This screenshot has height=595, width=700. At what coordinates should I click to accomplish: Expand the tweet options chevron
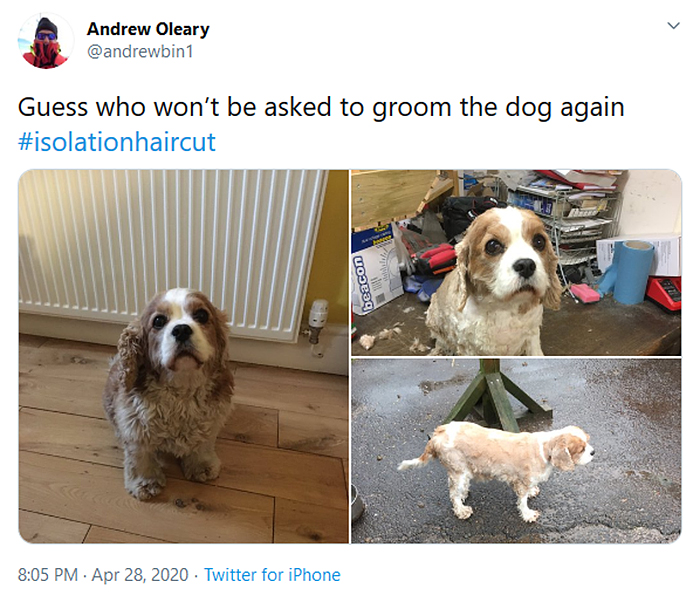(x=673, y=25)
